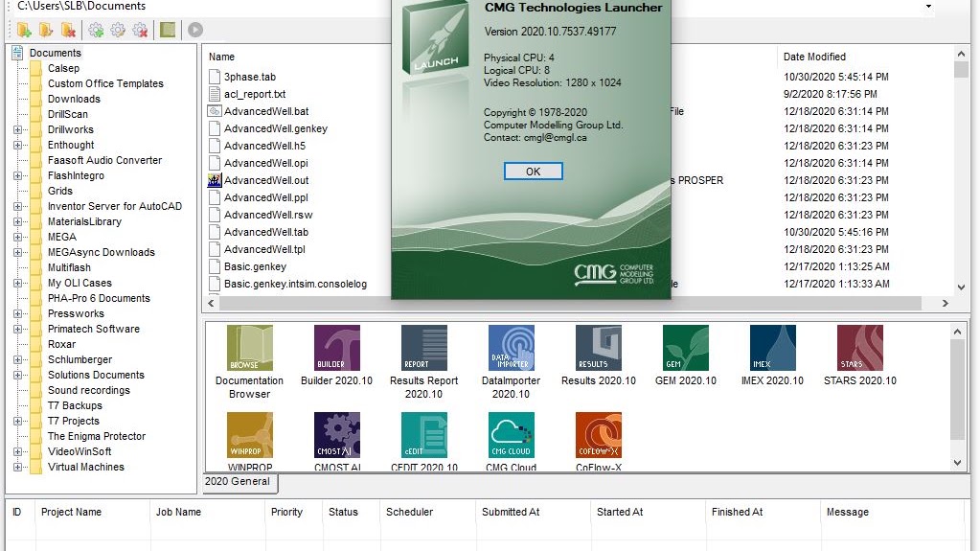Click the Scheduler column header
Viewport: 980px width, 551px height.
click(409, 512)
